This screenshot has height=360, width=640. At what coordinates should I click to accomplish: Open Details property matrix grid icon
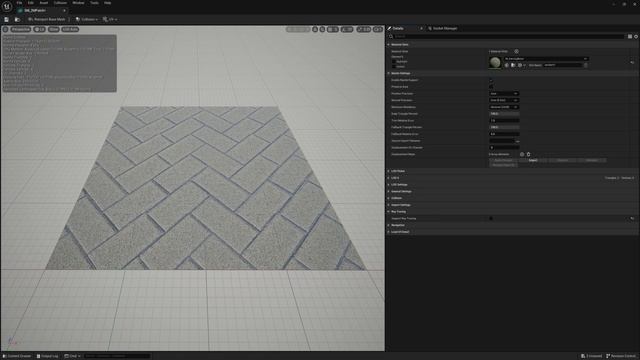point(630,36)
